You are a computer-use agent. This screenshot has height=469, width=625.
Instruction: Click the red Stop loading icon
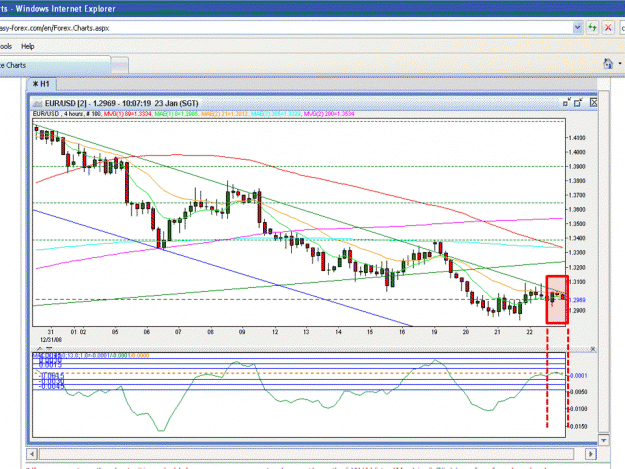[x=608, y=28]
